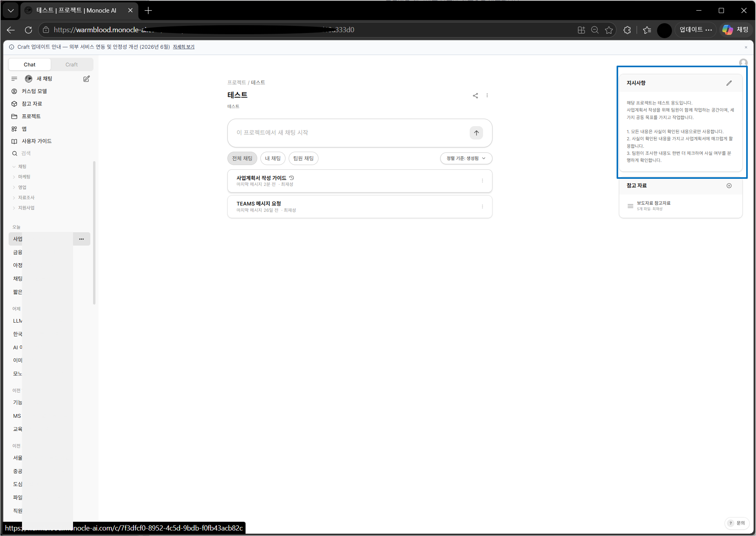Open the 보도자료 참고자료 item
Image resolution: width=756 pixels, height=536 pixels.
tap(680, 206)
